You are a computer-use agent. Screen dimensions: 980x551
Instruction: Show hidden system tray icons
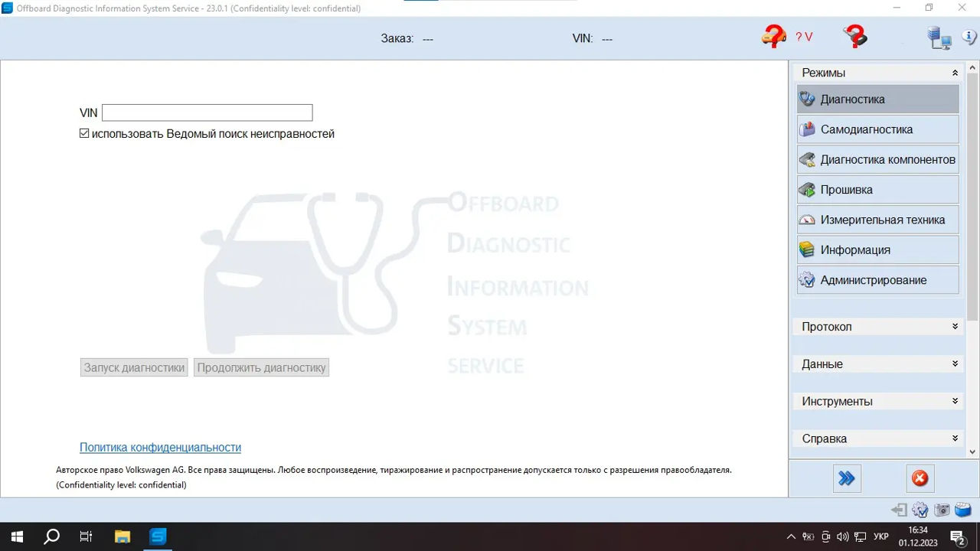pos(791,536)
